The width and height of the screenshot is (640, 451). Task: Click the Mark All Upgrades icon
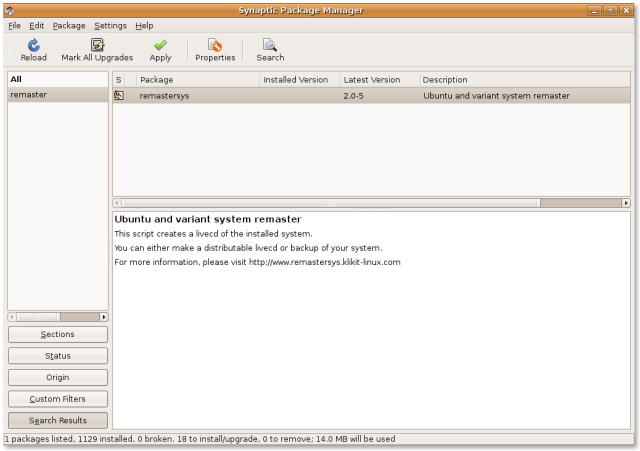click(97, 46)
